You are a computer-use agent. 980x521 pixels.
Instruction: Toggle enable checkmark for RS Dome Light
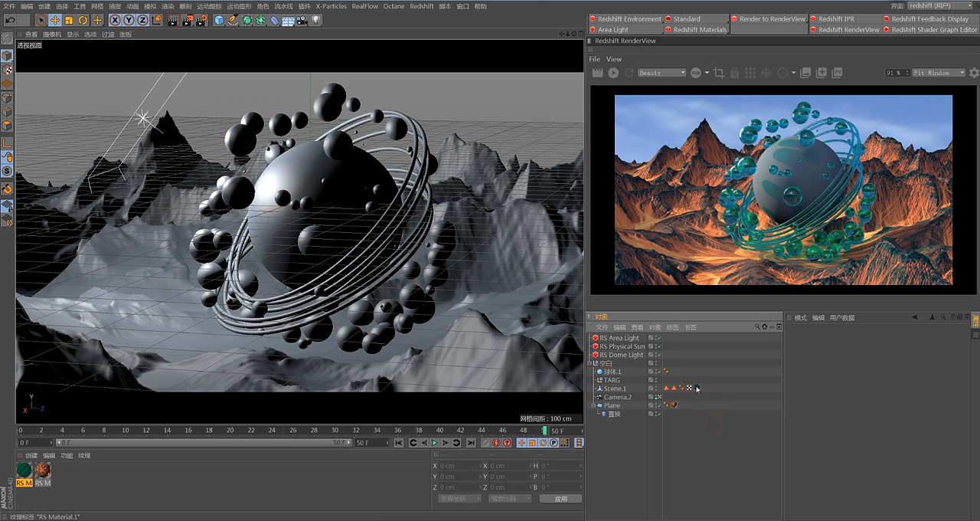click(658, 355)
